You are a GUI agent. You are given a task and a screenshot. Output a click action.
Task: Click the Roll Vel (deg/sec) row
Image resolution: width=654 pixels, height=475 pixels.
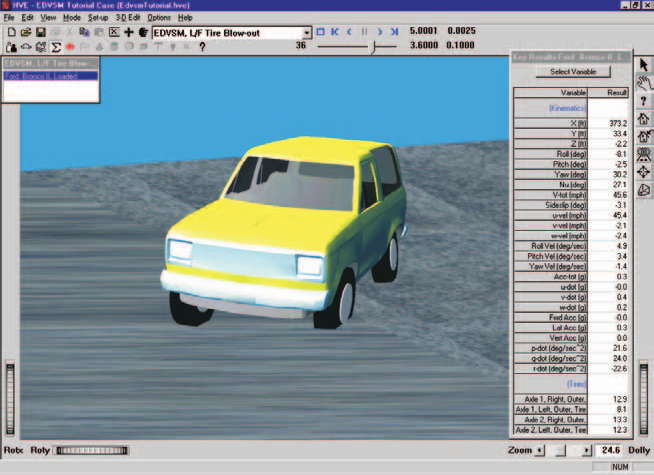[571, 246]
